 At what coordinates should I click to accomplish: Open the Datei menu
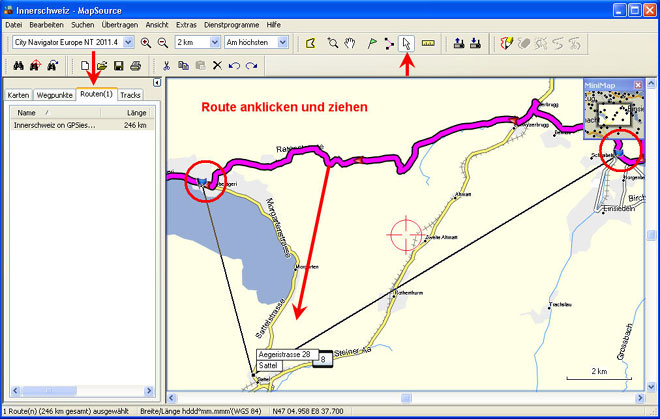click(13, 25)
